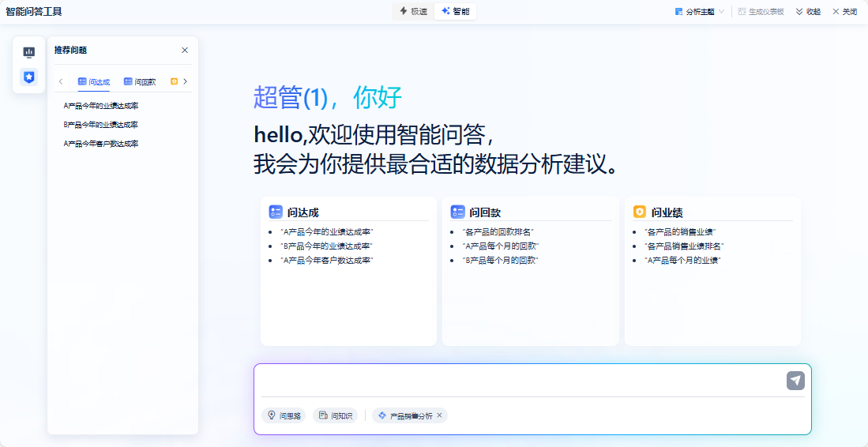Screen dimensions: 868x447
Task: Select question "B产品每个月的回款"
Action: coord(501,260)
